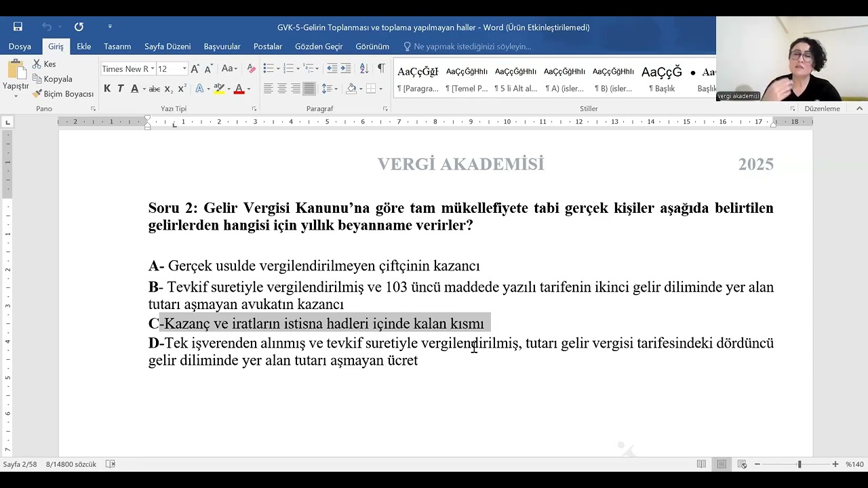Apply bullet list formatting

pyautogui.click(x=269, y=69)
